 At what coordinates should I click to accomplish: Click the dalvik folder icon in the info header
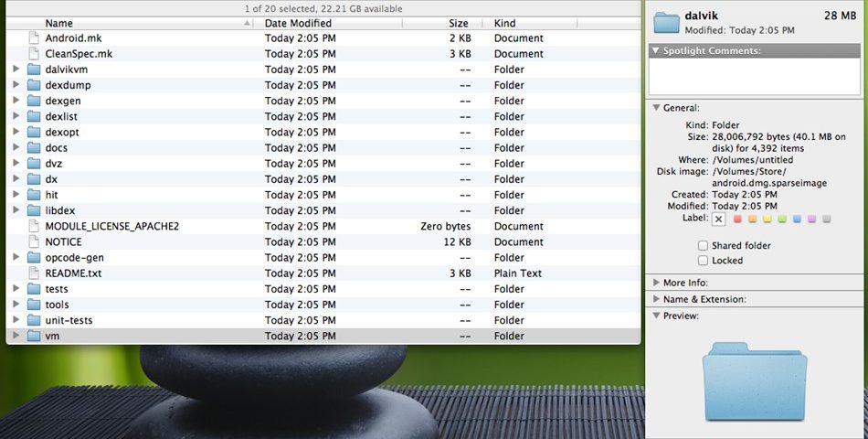[x=666, y=22]
